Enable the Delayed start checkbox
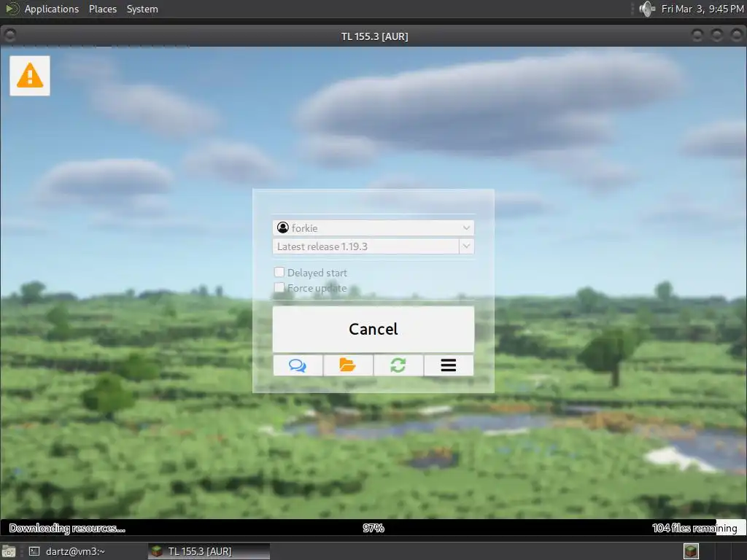The width and height of the screenshot is (747, 560). pyautogui.click(x=279, y=273)
